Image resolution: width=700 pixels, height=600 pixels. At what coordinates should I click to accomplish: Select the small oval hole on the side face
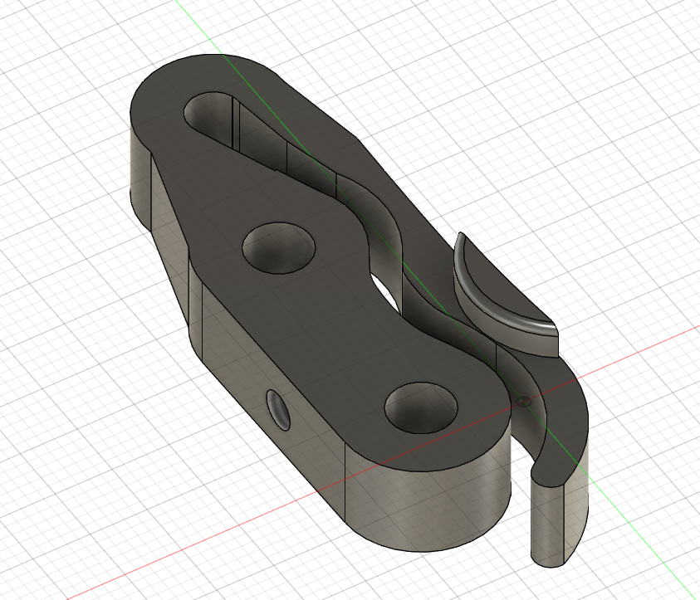coord(277,408)
